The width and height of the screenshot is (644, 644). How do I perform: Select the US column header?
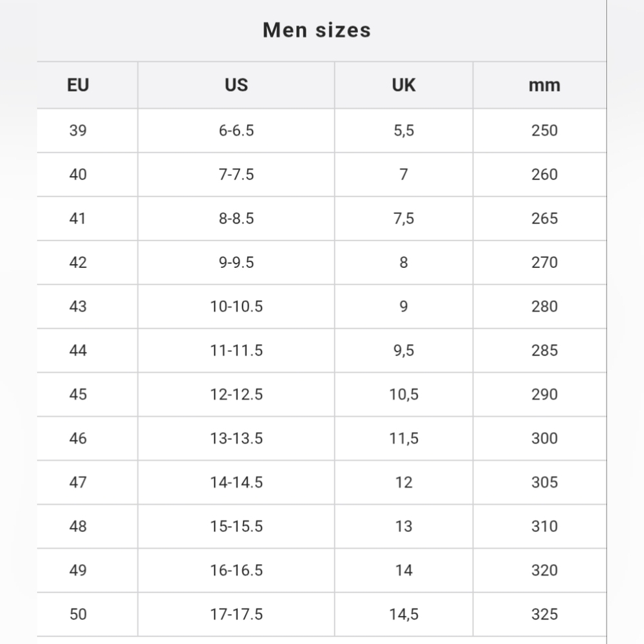pos(236,85)
